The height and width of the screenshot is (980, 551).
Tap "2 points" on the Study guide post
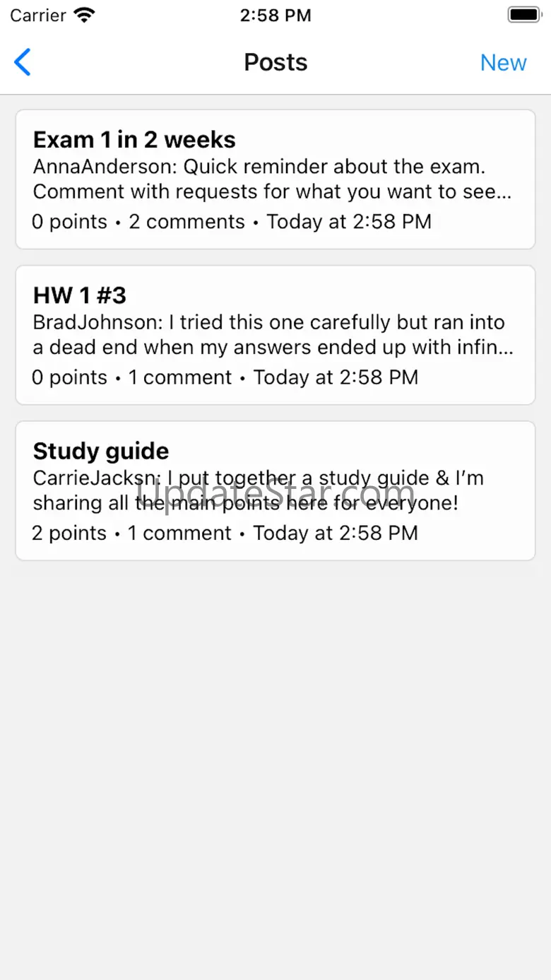(69, 533)
